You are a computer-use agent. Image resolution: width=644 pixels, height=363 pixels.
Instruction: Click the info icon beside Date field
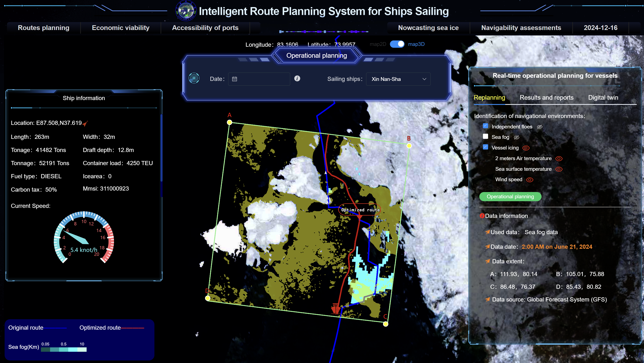point(297,78)
